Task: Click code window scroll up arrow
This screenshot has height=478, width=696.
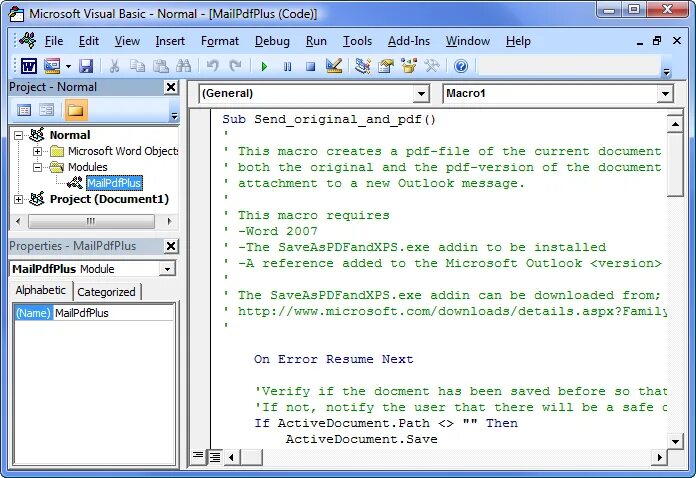Action: (675, 124)
